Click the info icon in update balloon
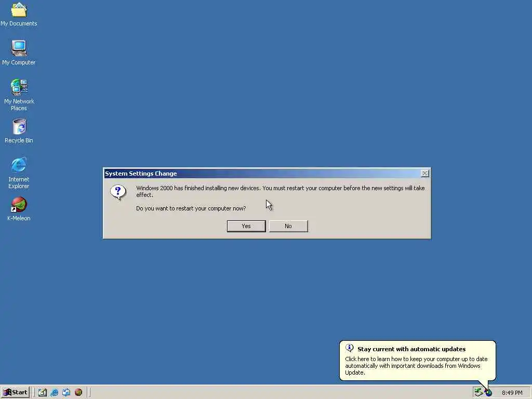This screenshot has width=532, height=399. (x=350, y=348)
